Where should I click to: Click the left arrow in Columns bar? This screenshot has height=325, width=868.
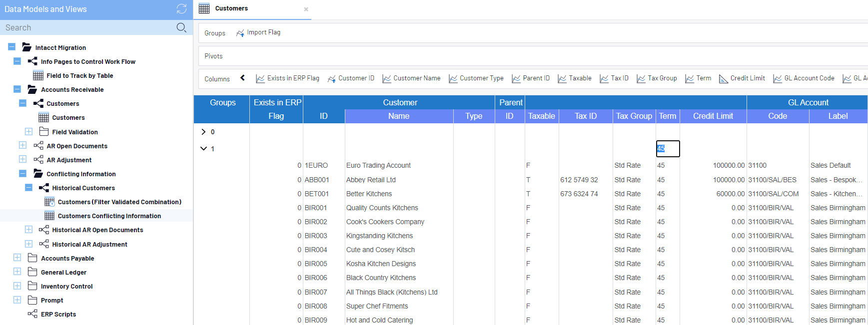243,78
